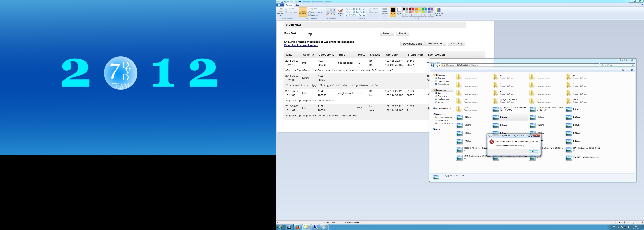Click the Save icon in Paint's quick access toolbar
Screen dimensions: 644x230
282,1
